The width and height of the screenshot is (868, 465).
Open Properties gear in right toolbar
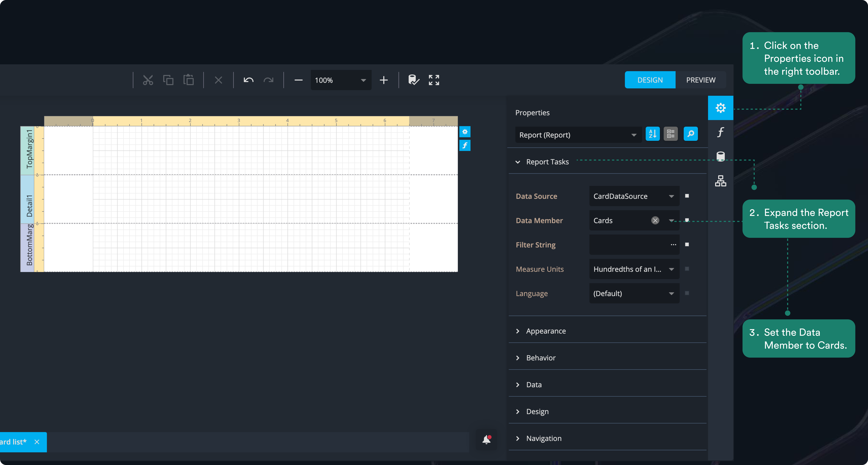point(720,108)
